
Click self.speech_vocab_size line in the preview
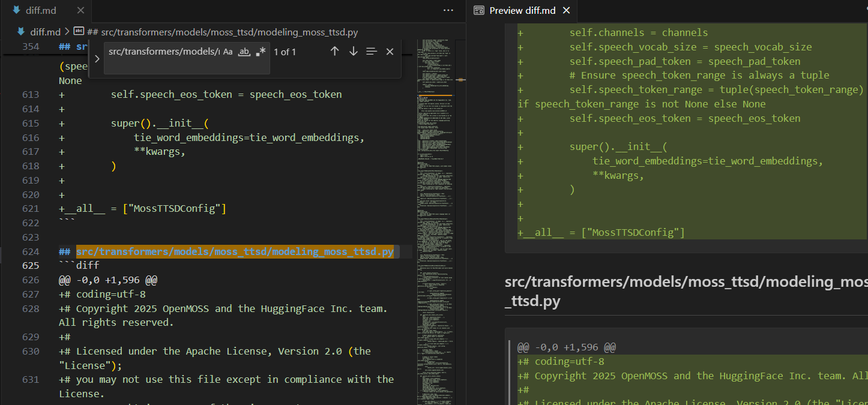click(x=690, y=47)
